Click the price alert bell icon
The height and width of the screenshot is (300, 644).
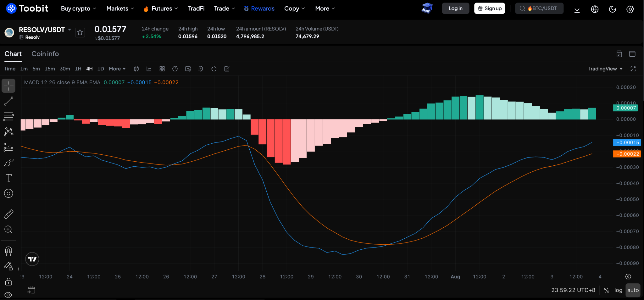(x=201, y=69)
